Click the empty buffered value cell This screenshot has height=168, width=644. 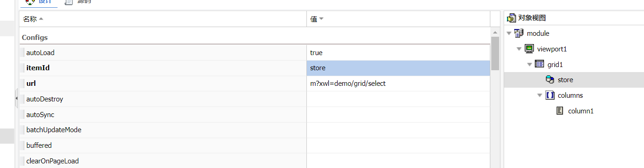(398, 146)
